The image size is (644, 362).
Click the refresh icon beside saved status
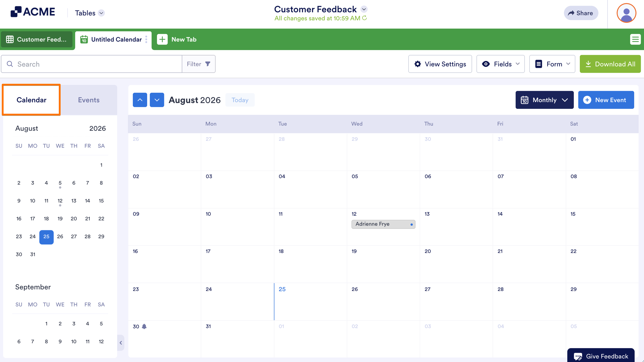tap(365, 18)
